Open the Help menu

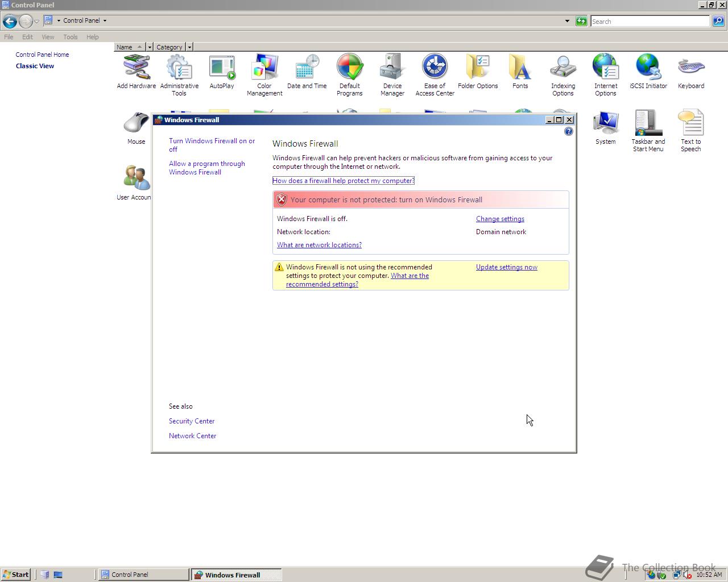(x=93, y=37)
